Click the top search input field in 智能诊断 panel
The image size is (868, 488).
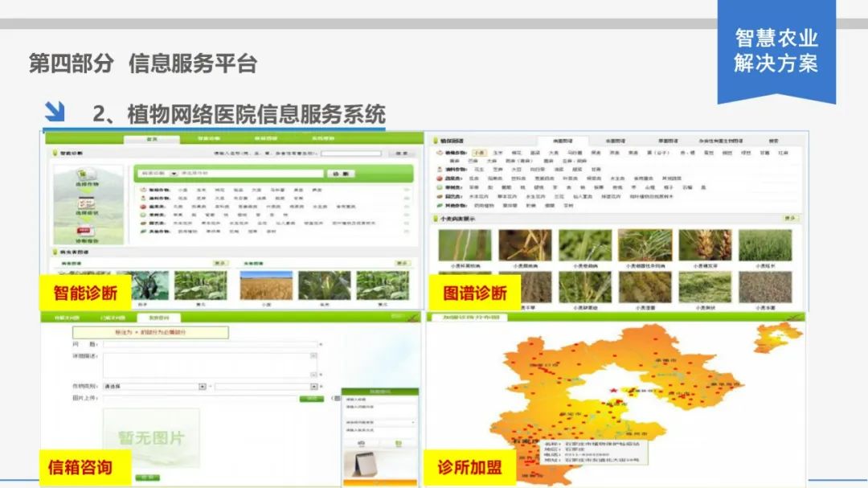click(x=351, y=154)
